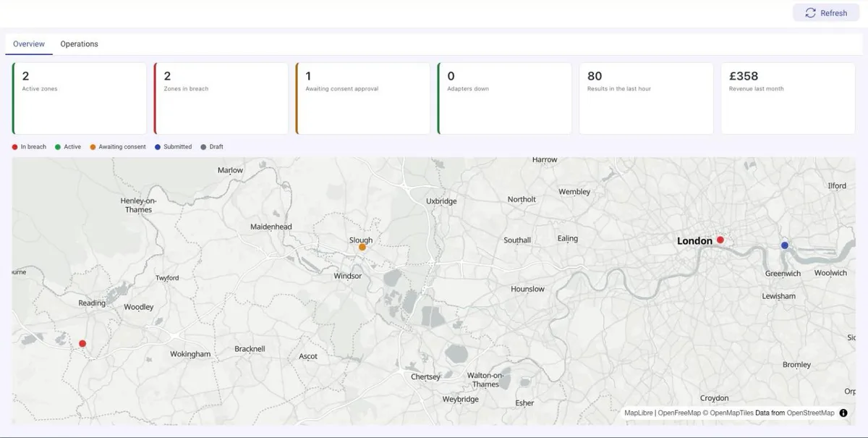Screen dimensions: 868x438
Task: Click the Windsor label on the map
Action: [x=347, y=276]
